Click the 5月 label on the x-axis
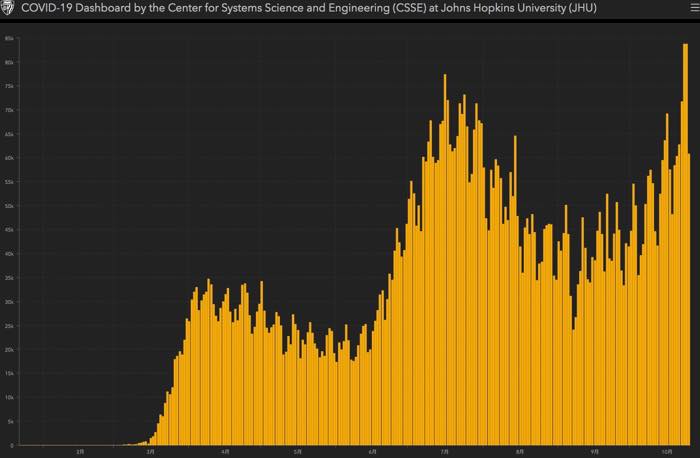Screen dimensions: 700x458 298,452
